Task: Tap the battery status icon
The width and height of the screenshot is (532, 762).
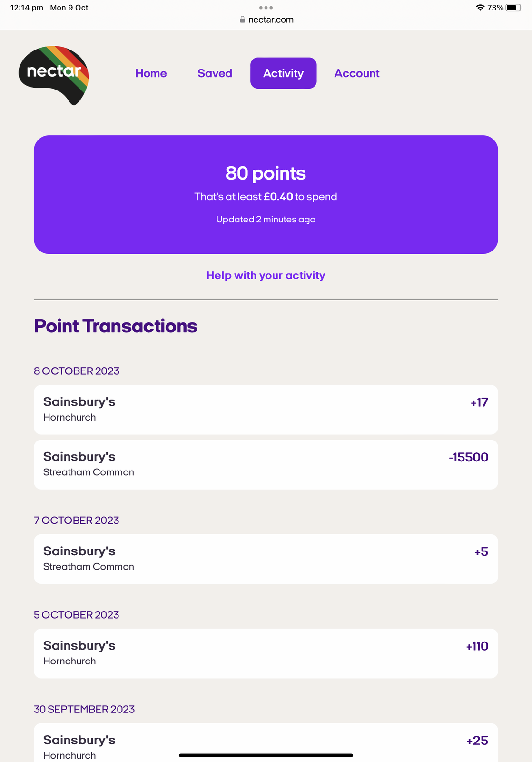Action: 513,8
